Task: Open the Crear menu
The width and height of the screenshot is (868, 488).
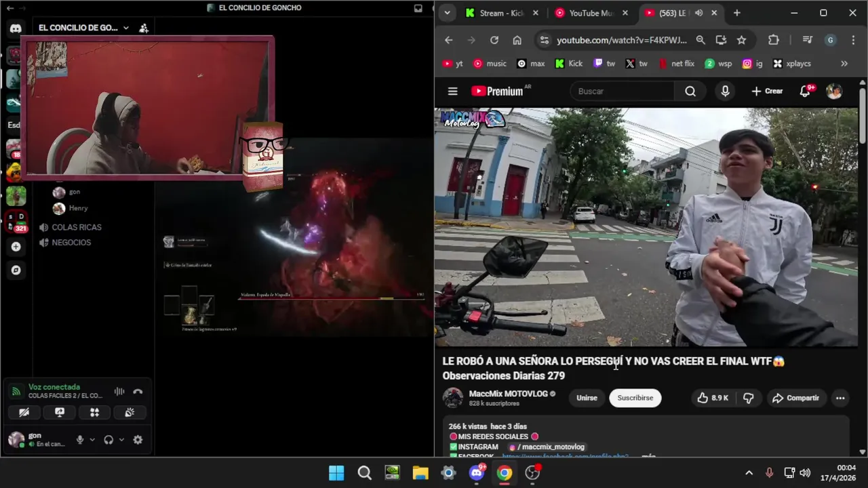Action: pos(767,91)
